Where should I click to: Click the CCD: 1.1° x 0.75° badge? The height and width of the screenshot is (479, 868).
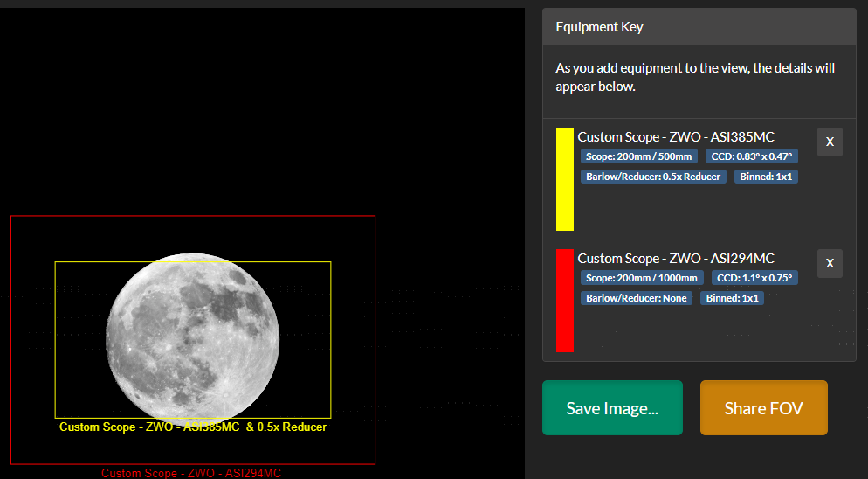[754, 278]
